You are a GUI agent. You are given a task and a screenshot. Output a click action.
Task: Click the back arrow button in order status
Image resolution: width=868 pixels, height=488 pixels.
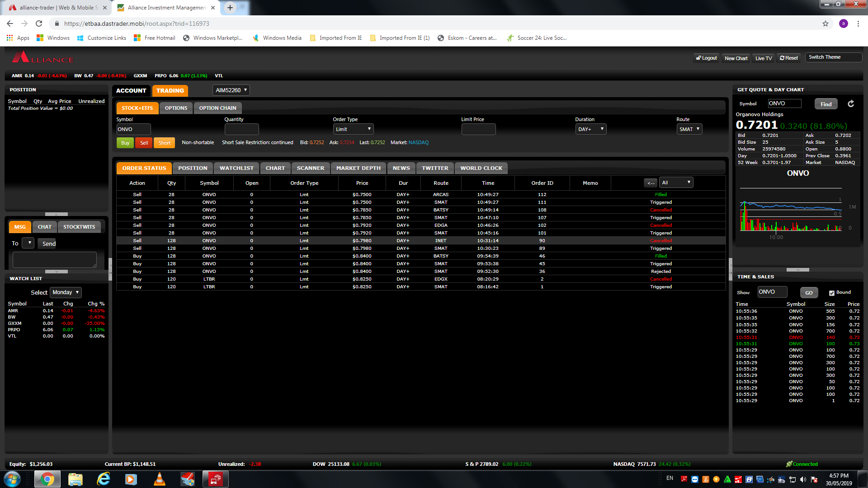(x=651, y=183)
